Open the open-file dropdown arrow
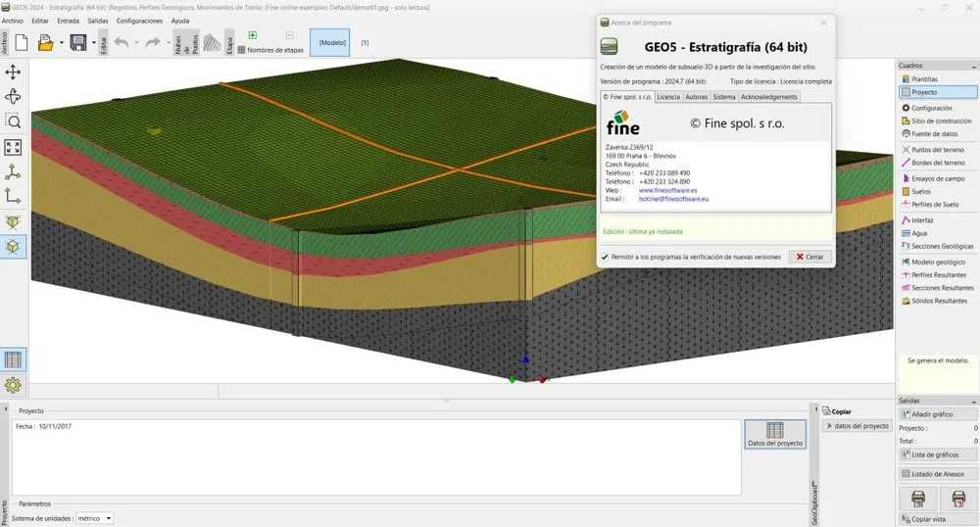This screenshot has width=980, height=527. (61, 42)
